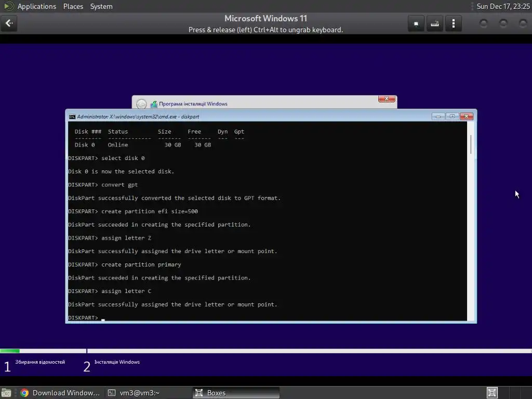This screenshot has height=399, width=532.
Task: Click the 'assign letter C' command line
Action: tap(110, 291)
